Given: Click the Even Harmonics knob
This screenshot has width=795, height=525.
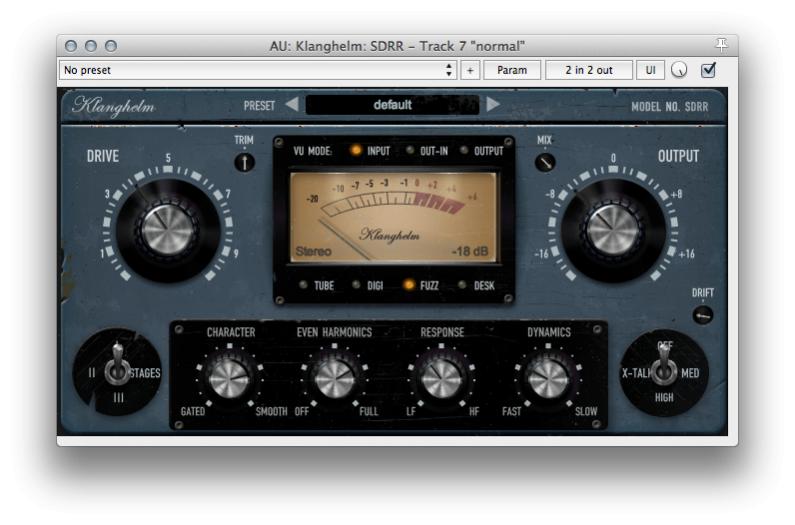Looking at the screenshot, I should click(335, 378).
